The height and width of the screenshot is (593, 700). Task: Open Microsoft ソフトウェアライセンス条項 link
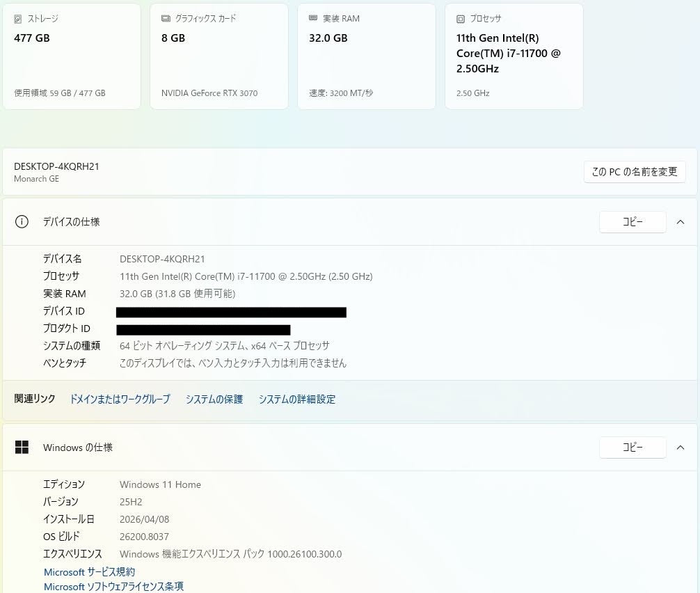coord(113,586)
